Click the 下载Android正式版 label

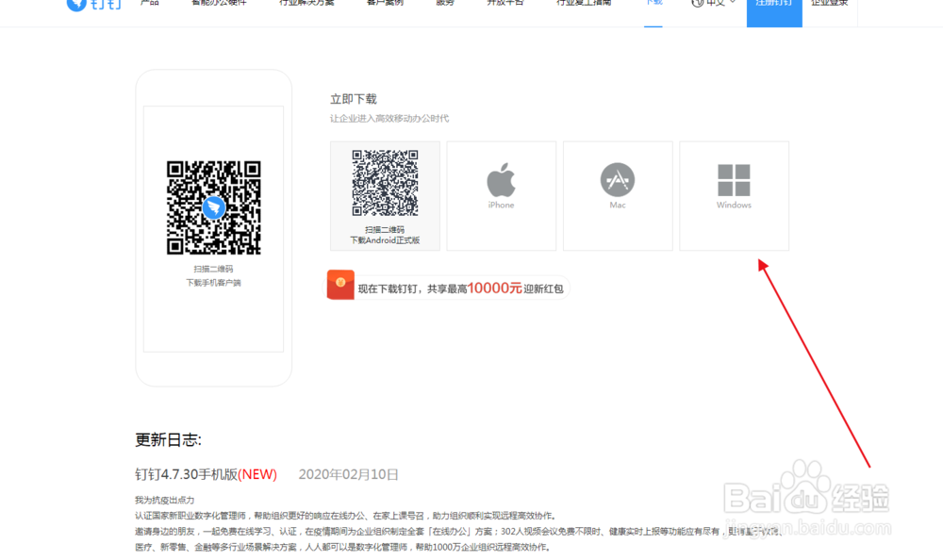coord(385,240)
